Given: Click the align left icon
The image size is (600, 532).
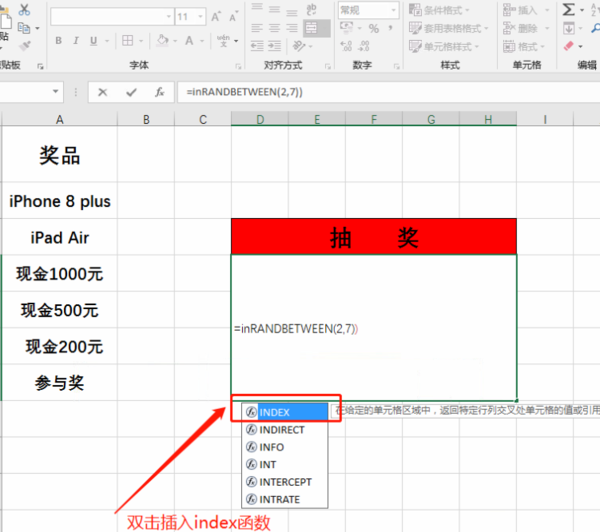Looking at the screenshot, I should point(257,28).
